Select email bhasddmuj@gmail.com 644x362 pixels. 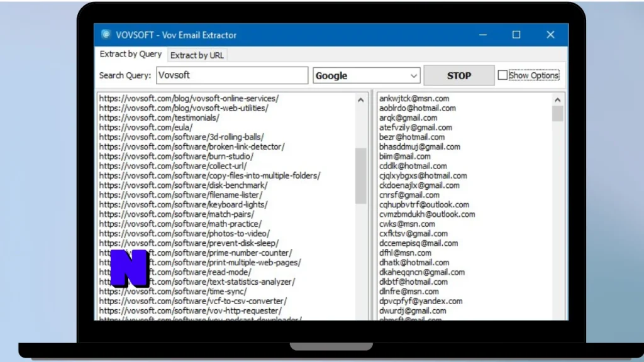pyautogui.click(x=419, y=146)
